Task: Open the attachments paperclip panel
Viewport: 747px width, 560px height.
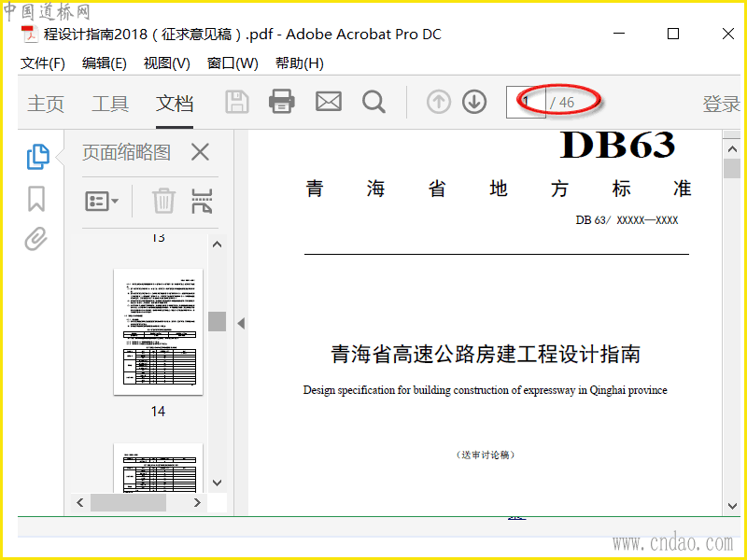Action: (x=36, y=239)
